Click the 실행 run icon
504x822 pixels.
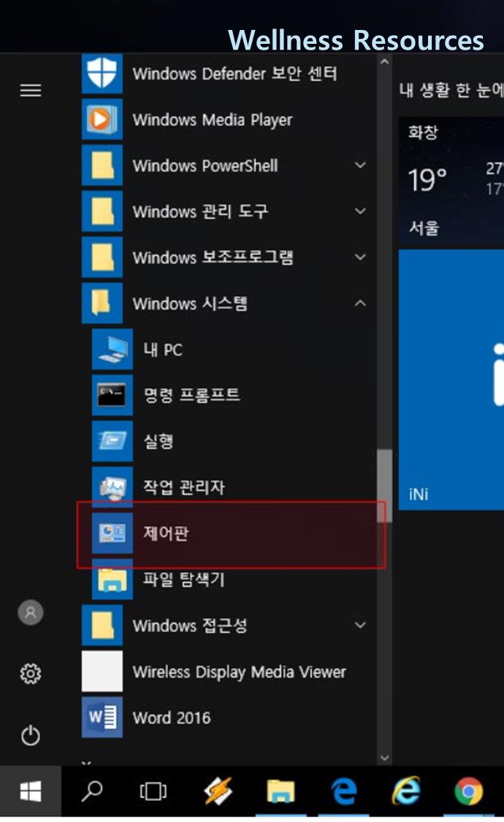pos(112,441)
